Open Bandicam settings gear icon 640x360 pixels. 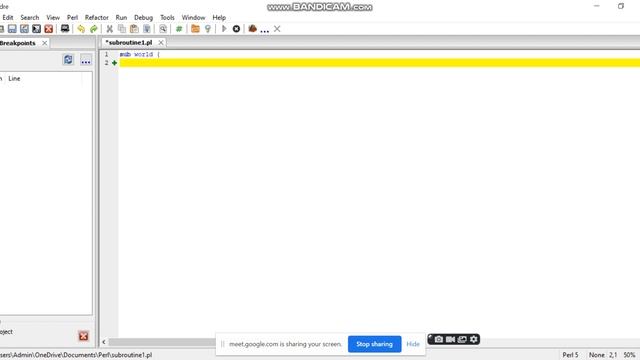tap(473, 339)
